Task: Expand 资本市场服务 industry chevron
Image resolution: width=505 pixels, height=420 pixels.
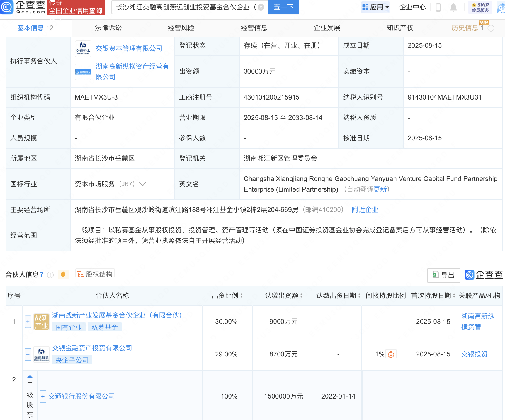Action: [x=143, y=184]
